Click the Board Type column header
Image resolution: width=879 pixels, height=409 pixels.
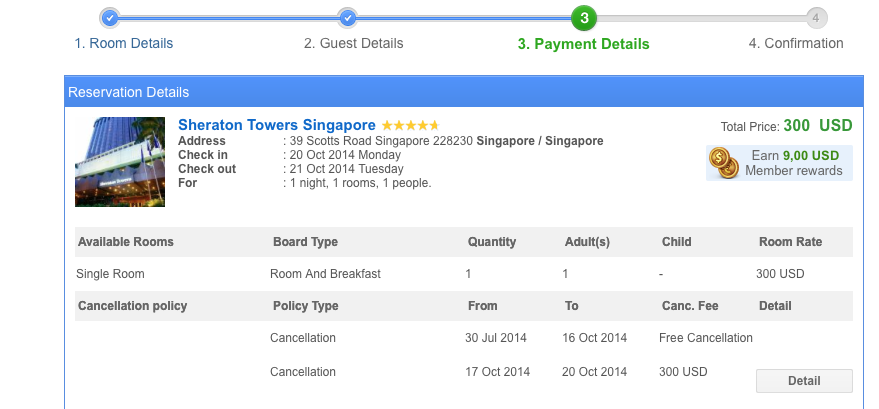click(x=306, y=242)
